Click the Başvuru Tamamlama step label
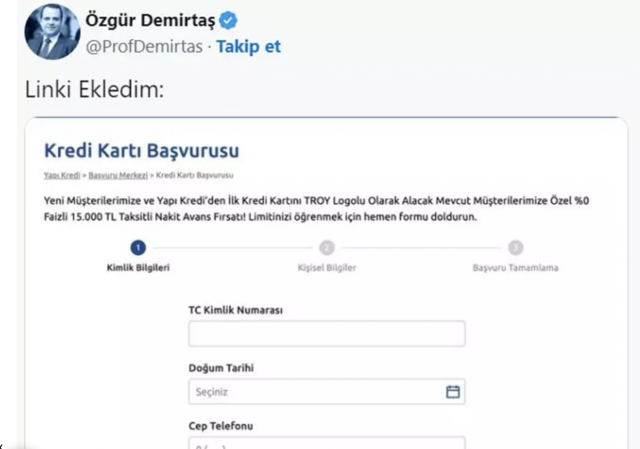 coord(516,268)
